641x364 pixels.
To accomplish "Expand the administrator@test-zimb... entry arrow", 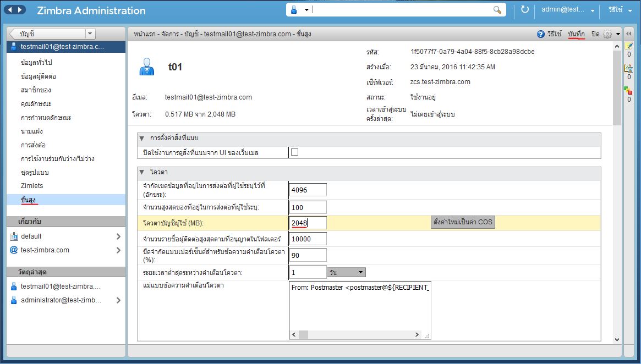I will [118, 300].
